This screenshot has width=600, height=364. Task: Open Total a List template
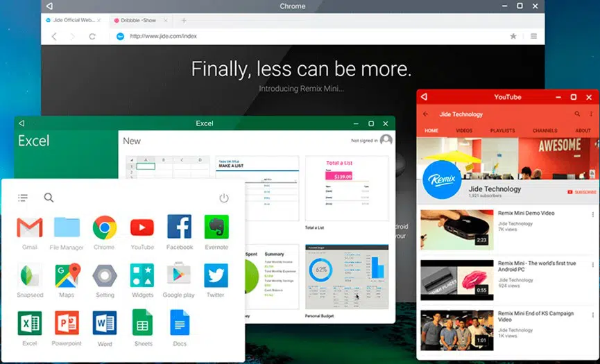347,188
